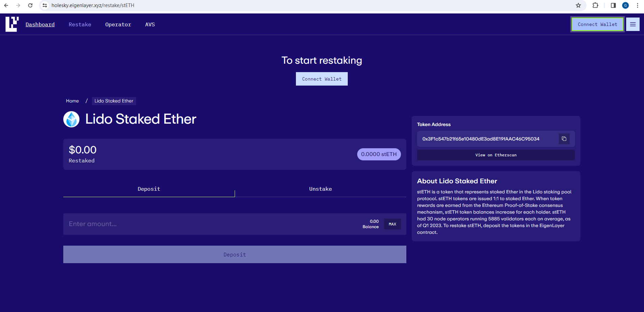Select the token address 0x3F1c547b... text
This screenshot has width=644, height=312.
pyautogui.click(x=481, y=139)
